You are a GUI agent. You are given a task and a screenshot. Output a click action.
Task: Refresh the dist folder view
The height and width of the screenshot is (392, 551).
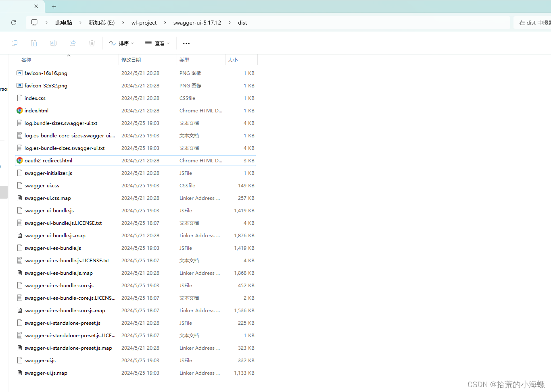pyautogui.click(x=14, y=23)
